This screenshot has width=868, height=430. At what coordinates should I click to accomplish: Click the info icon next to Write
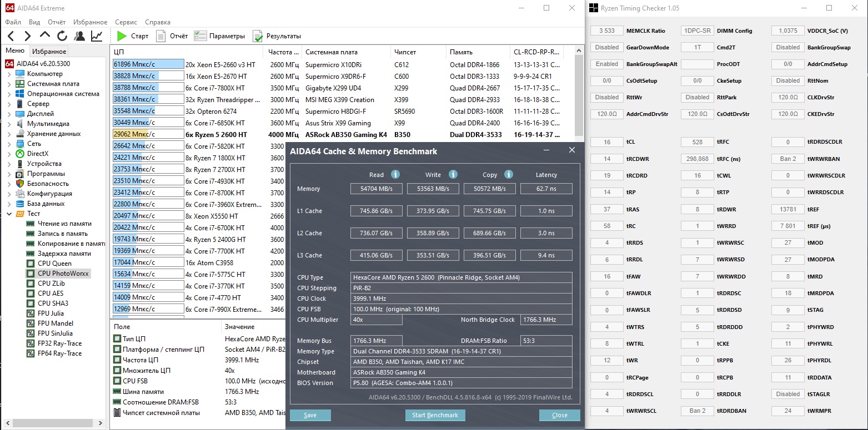click(453, 174)
